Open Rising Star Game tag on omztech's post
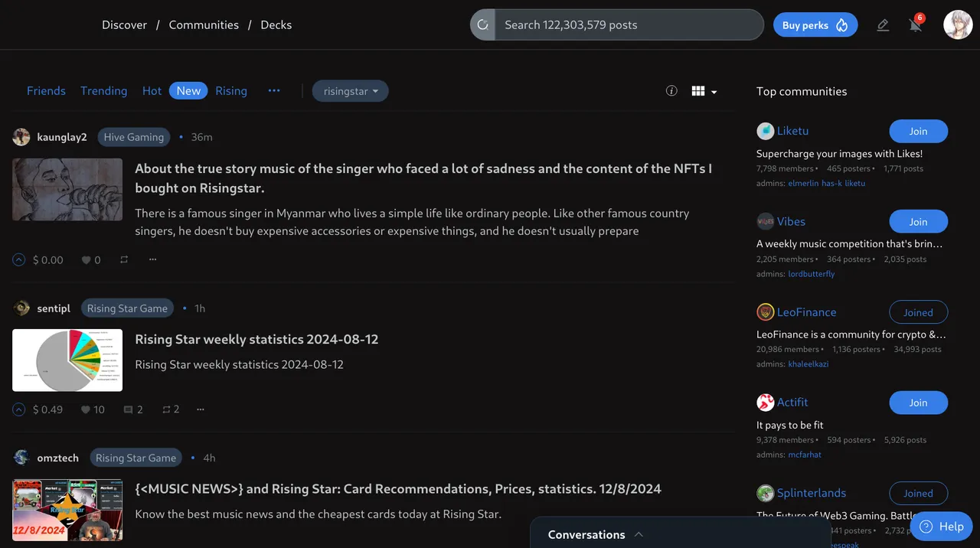Viewport: 980px width, 548px height. [136, 458]
